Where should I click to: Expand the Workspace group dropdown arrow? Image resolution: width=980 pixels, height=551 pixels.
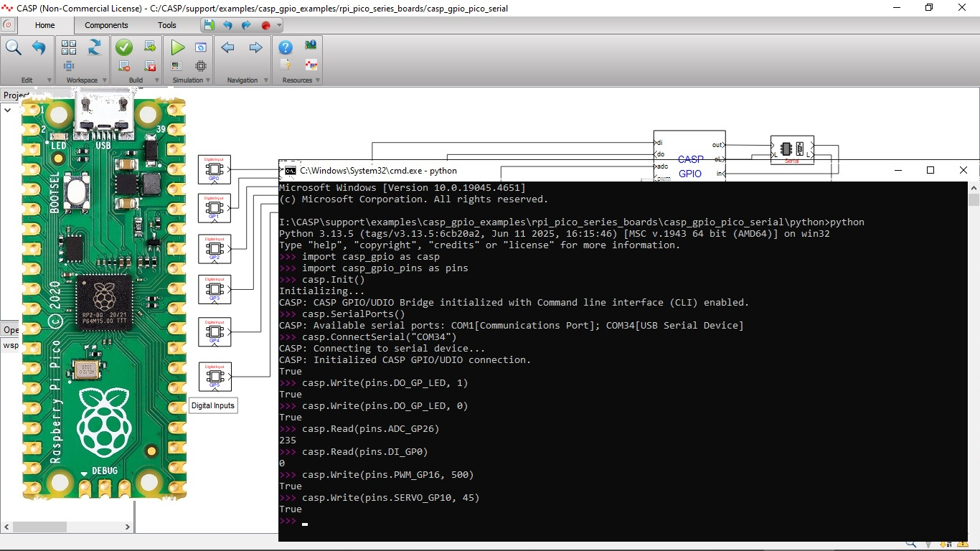coord(105,80)
